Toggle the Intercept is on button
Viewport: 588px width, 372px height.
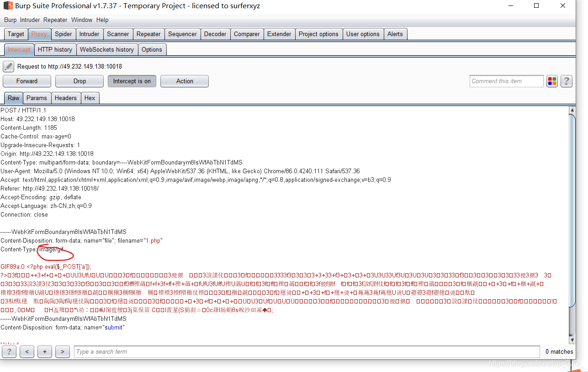[x=132, y=81]
